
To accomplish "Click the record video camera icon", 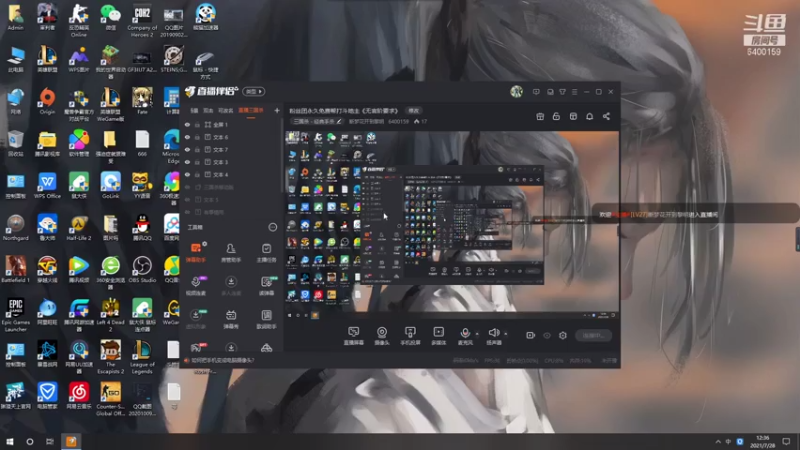I will click(x=531, y=335).
